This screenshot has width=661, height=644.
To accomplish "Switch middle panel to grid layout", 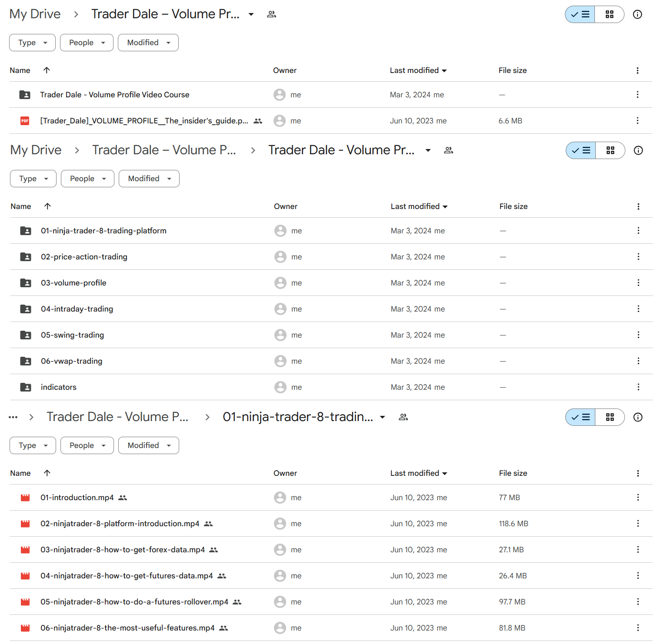I will click(x=611, y=150).
